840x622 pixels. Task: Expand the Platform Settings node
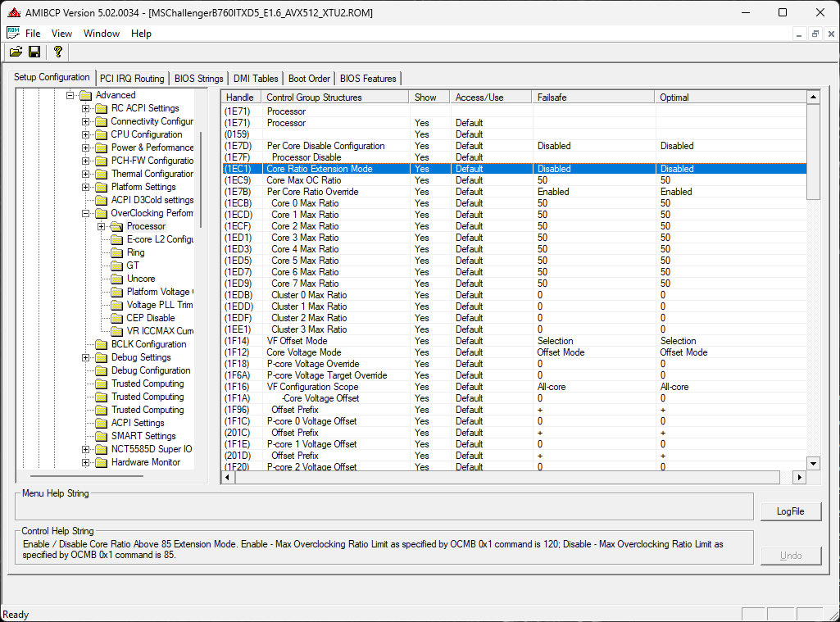pos(85,187)
